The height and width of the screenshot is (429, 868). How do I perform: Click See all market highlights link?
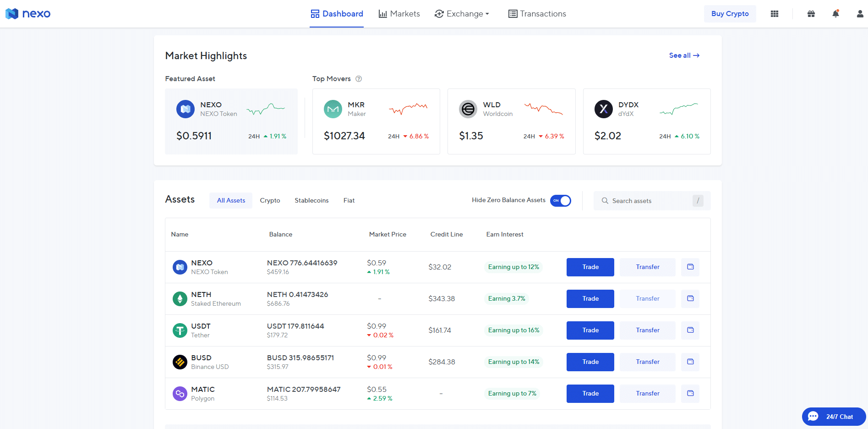coord(684,55)
